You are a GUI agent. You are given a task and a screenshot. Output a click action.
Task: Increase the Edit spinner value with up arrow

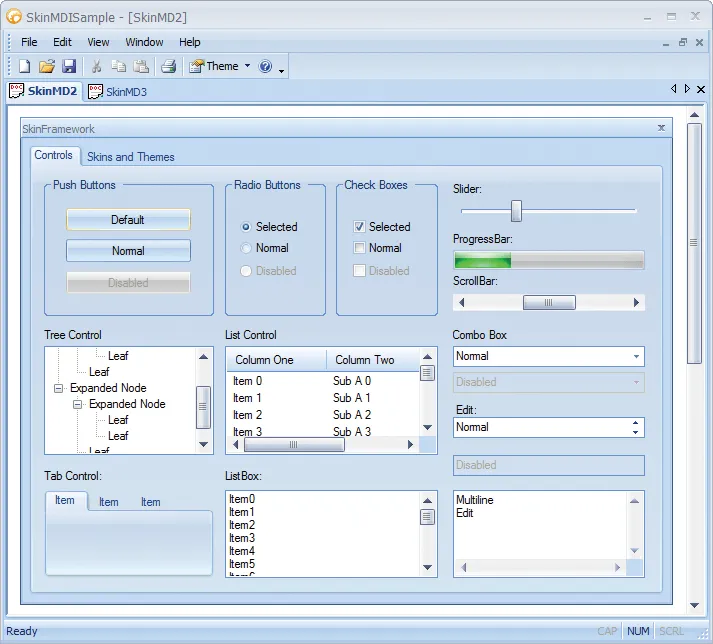635,423
